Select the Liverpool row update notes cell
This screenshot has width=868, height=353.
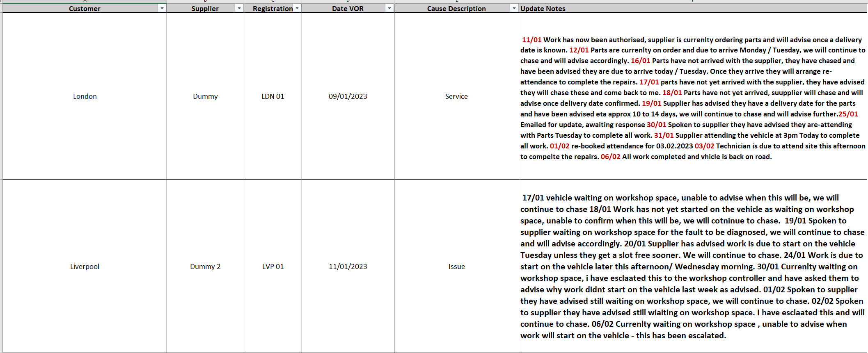[x=693, y=266]
